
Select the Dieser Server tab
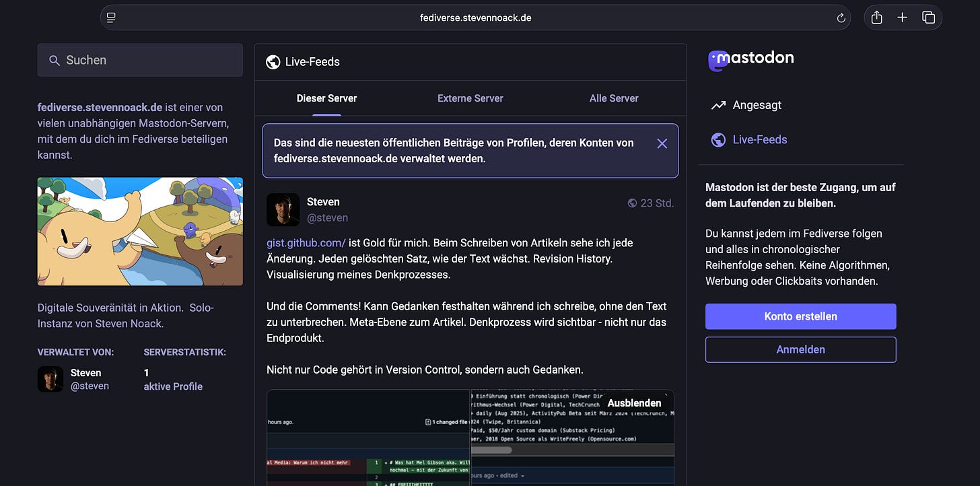326,98
